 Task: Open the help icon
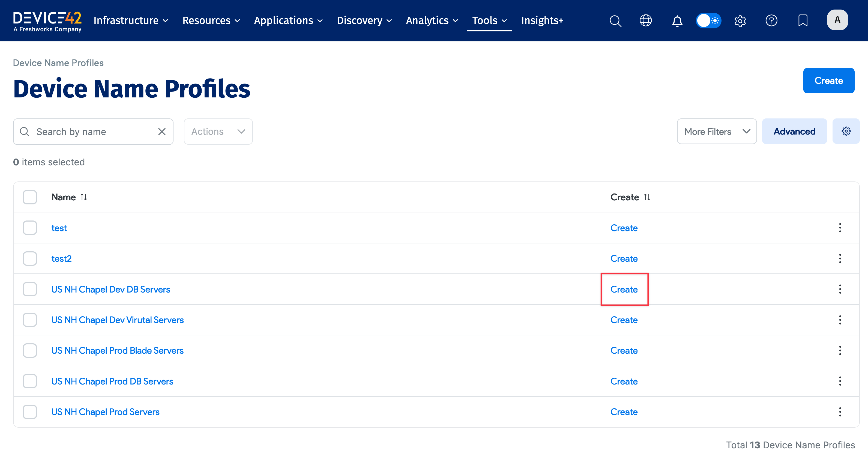pos(771,20)
